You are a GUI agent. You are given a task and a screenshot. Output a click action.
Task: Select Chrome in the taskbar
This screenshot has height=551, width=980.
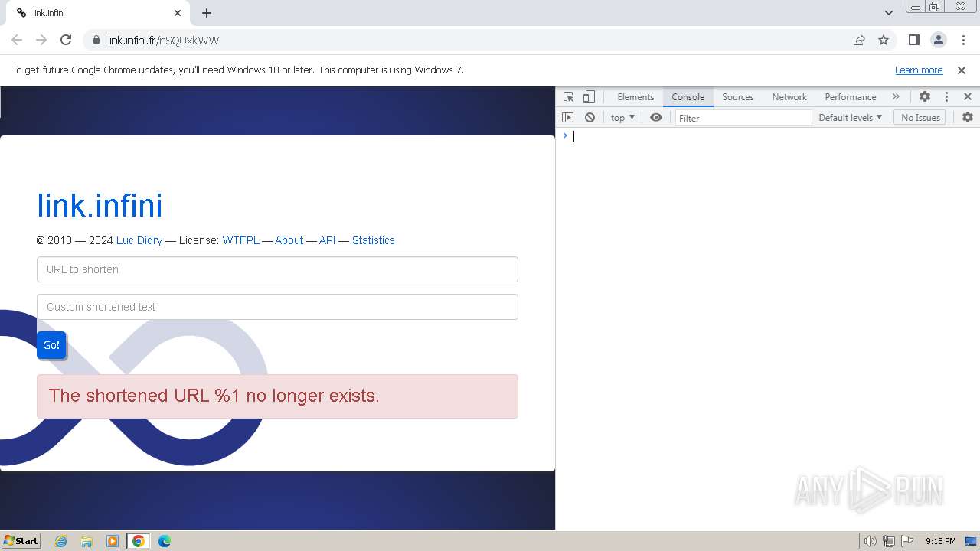[x=139, y=541]
